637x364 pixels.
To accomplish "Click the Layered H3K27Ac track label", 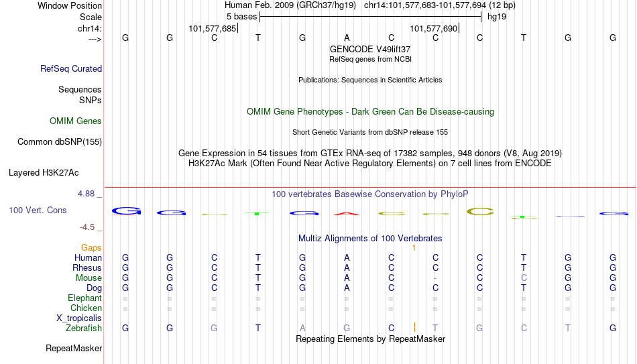I will click(44, 173).
